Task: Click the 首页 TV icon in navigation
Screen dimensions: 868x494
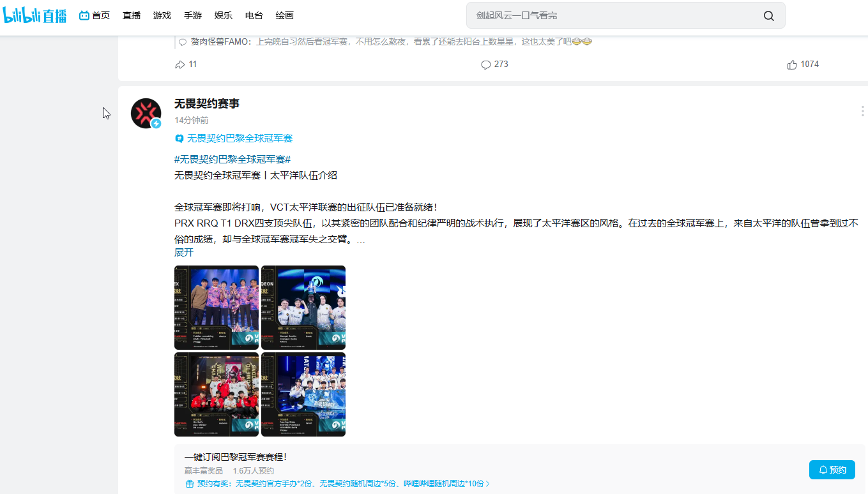Action: [x=84, y=15]
